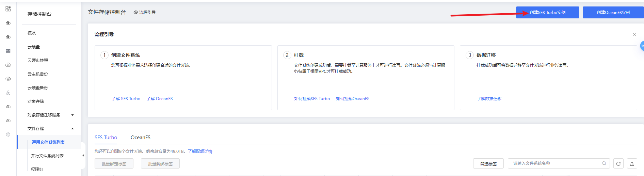Image resolution: width=644 pixels, height=176 pixels.
Task: Open the services grid menu icon
Action: coord(8,9)
